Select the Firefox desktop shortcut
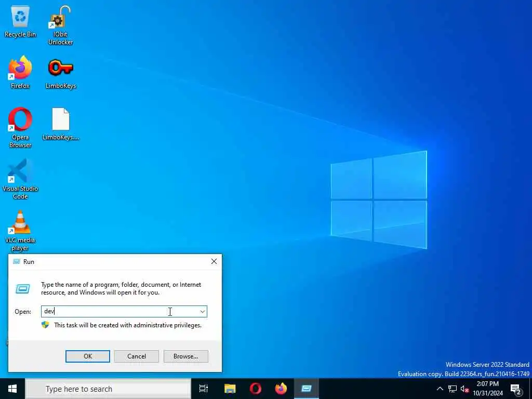 pos(20,73)
